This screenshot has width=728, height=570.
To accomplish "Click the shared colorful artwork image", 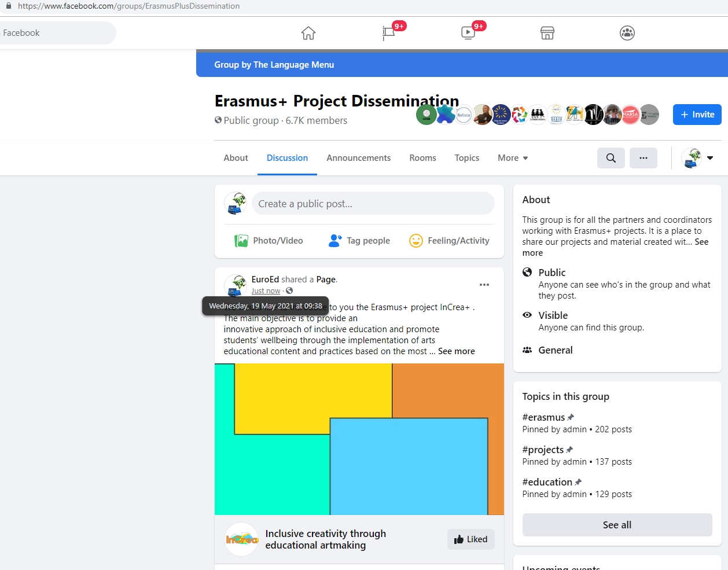I will pyautogui.click(x=359, y=439).
